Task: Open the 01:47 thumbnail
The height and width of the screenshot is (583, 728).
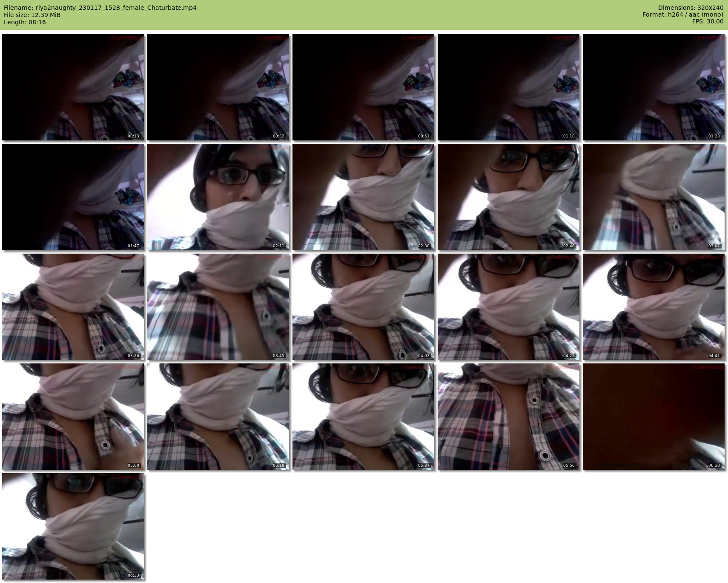Action: 73,197
